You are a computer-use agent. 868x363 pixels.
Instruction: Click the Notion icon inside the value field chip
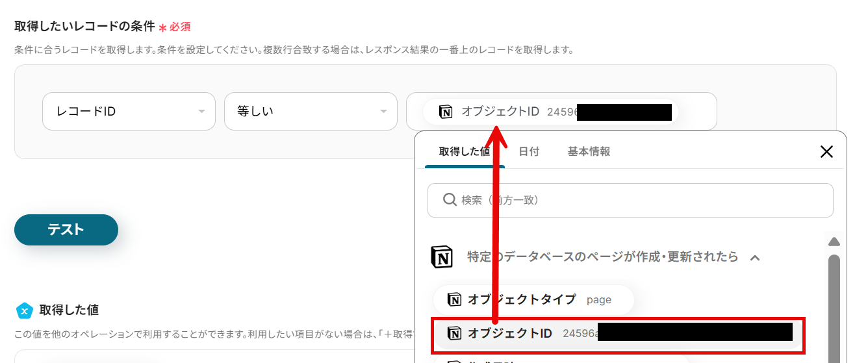(x=446, y=112)
